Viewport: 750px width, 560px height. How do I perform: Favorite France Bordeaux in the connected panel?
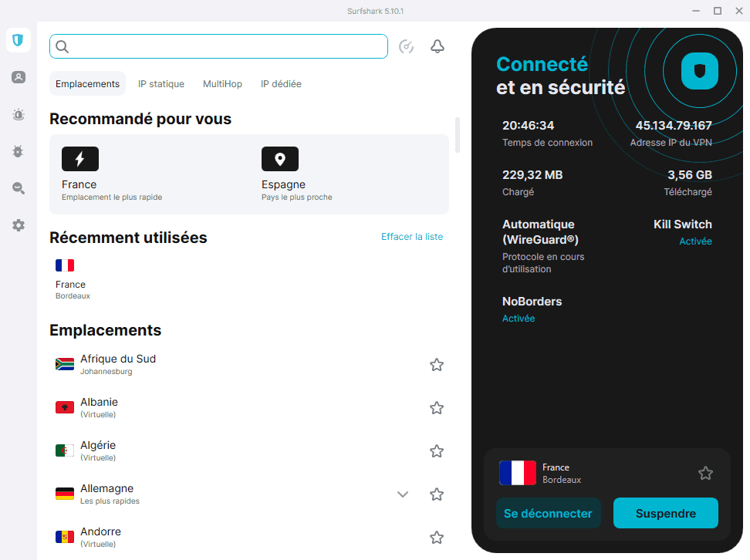[705, 473]
